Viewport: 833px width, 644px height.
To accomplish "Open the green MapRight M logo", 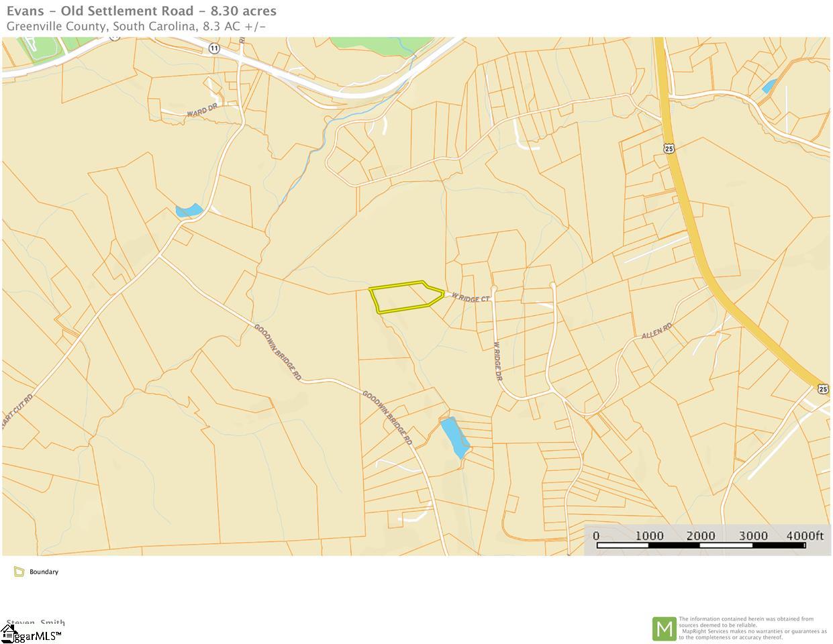I will click(665, 629).
